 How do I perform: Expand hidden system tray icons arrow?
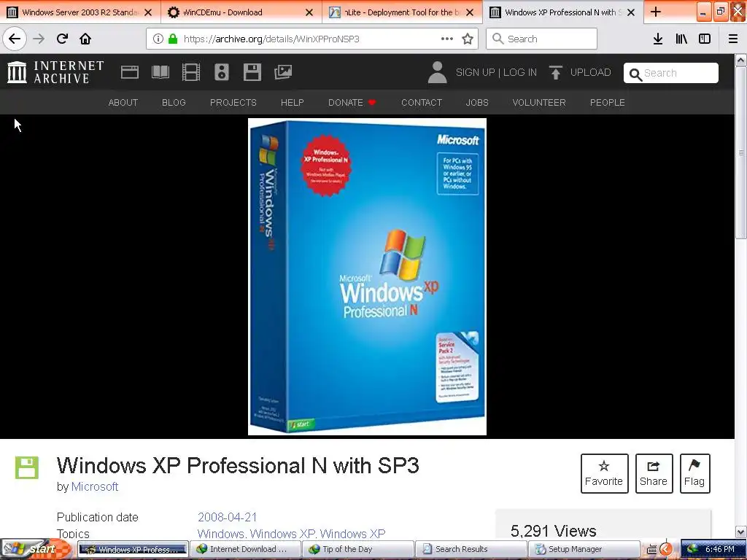pos(666,549)
